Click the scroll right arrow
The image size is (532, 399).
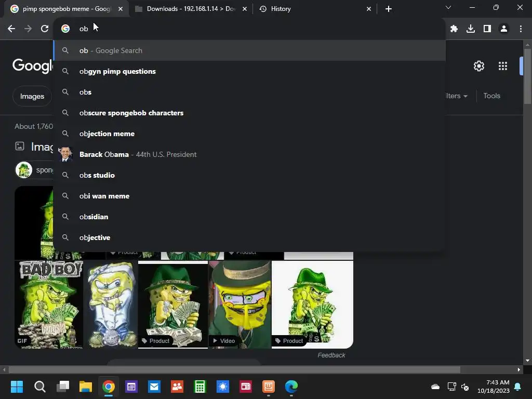coord(519,369)
